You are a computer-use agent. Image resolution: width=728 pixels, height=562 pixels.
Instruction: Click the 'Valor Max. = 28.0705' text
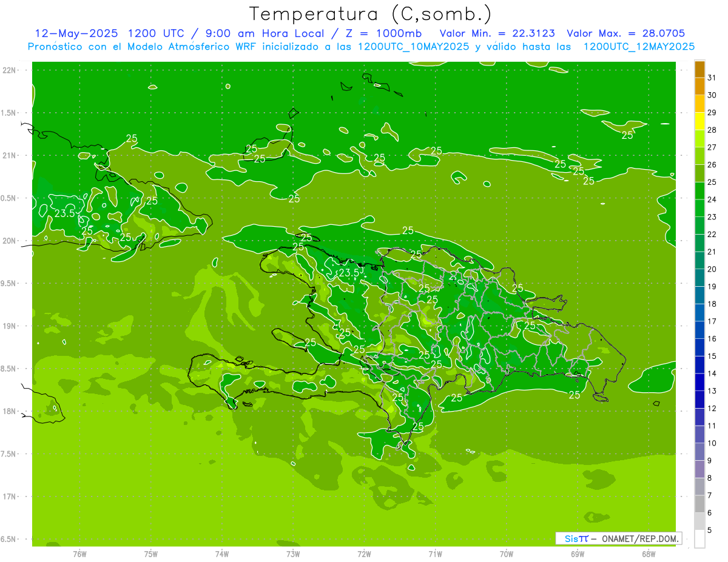[x=627, y=33]
